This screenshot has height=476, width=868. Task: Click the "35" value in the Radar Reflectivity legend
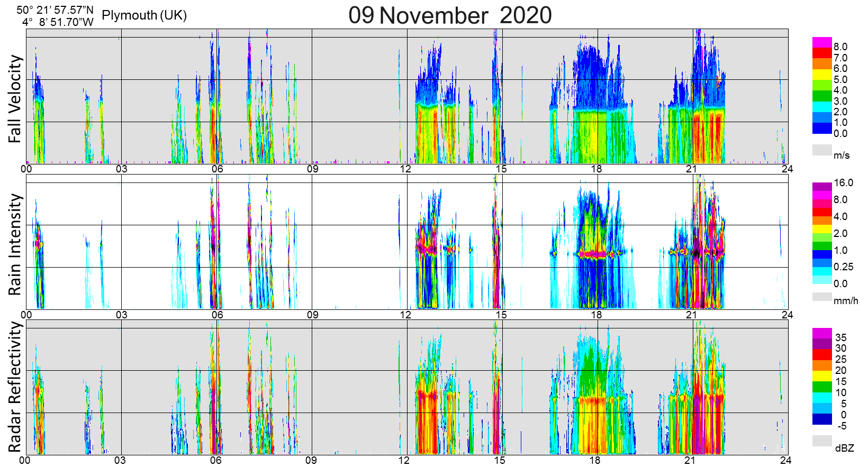(x=841, y=337)
